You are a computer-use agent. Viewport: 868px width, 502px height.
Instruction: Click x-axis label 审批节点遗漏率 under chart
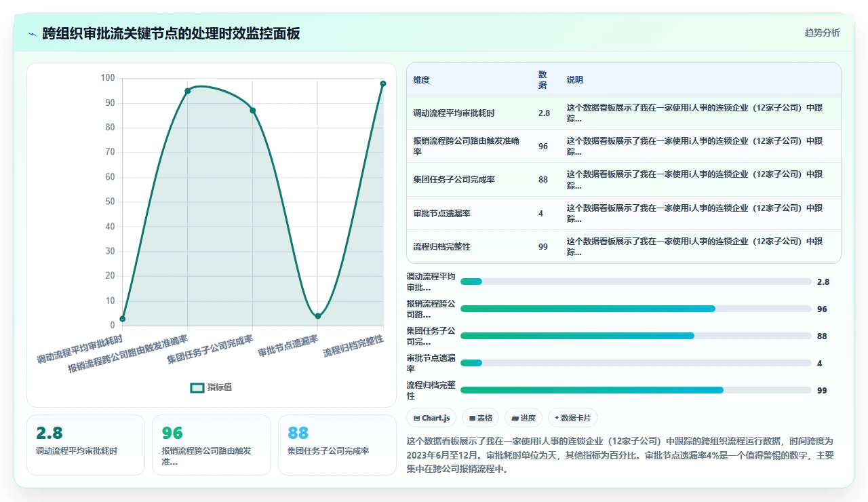pyautogui.click(x=288, y=345)
